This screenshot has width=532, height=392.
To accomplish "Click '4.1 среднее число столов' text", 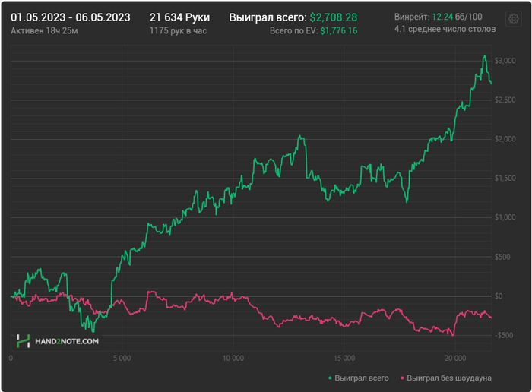I will 445,29.
